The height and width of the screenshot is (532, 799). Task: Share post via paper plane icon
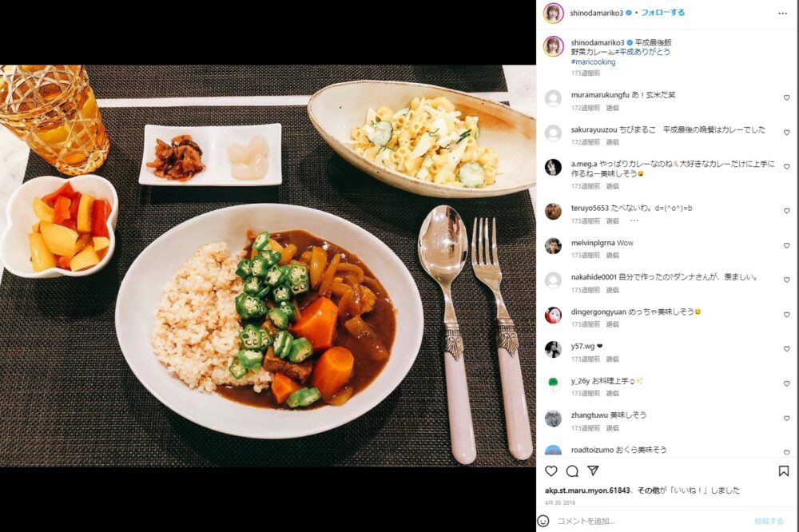coord(593,470)
